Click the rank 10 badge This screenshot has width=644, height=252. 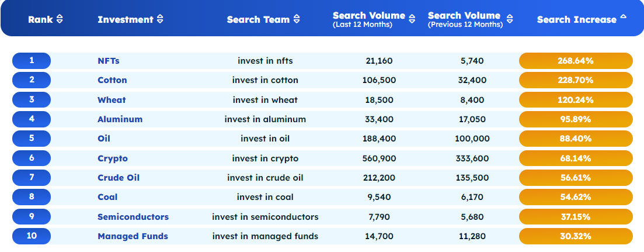[x=32, y=236]
